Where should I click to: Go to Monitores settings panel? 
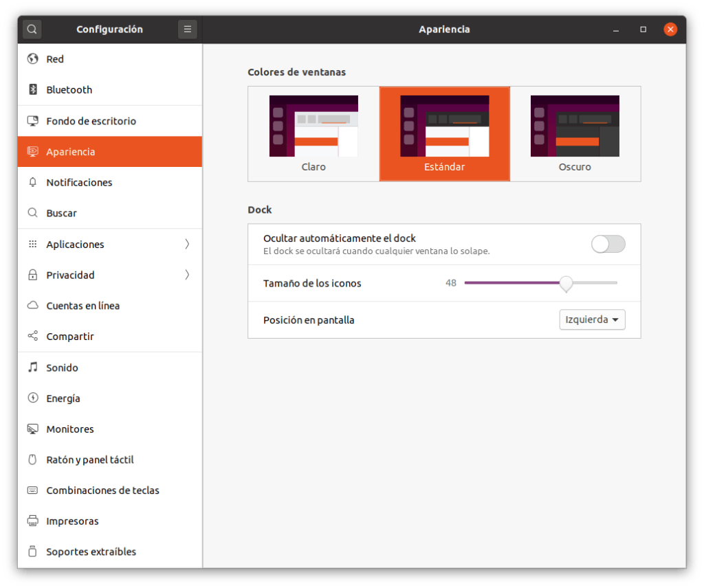tap(69, 429)
